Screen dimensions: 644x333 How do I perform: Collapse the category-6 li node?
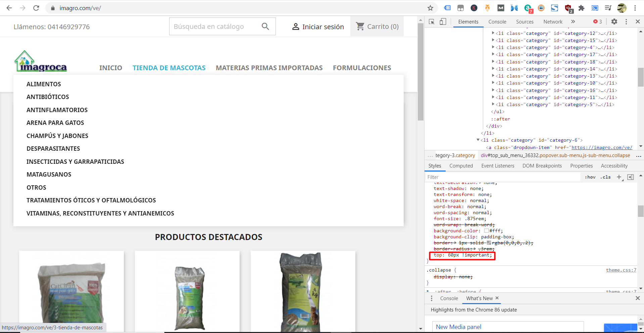pyautogui.click(x=478, y=140)
